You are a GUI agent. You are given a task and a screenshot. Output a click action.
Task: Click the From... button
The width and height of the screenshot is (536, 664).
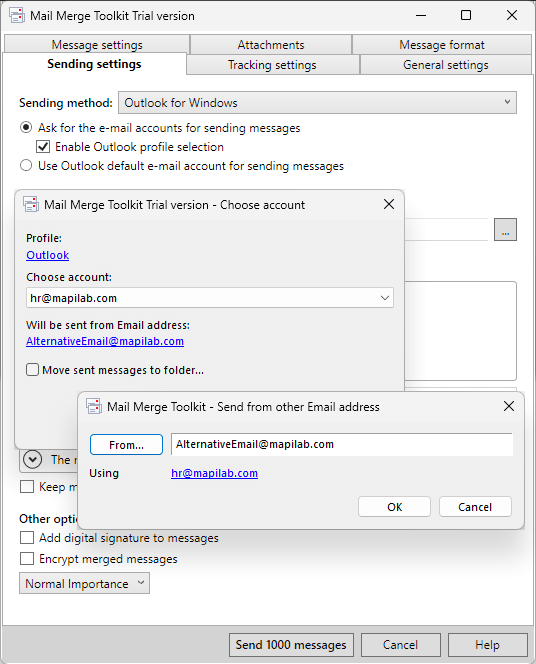click(126, 445)
